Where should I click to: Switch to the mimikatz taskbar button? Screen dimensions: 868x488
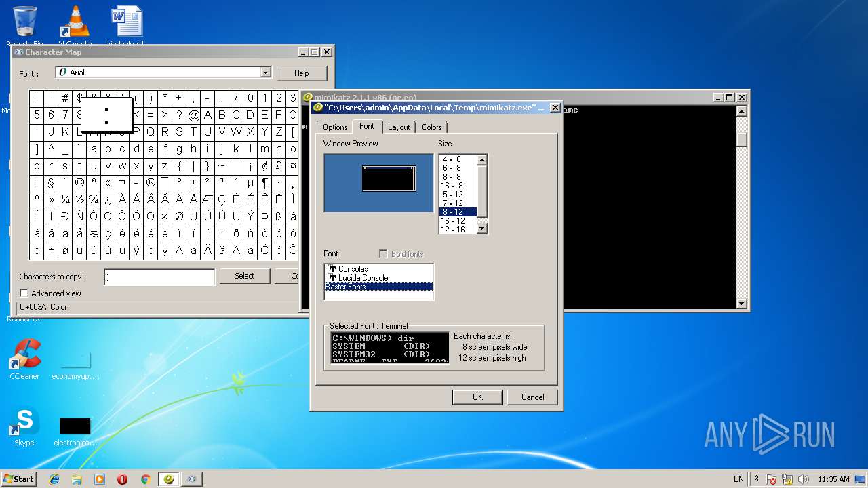tap(169, 479)
